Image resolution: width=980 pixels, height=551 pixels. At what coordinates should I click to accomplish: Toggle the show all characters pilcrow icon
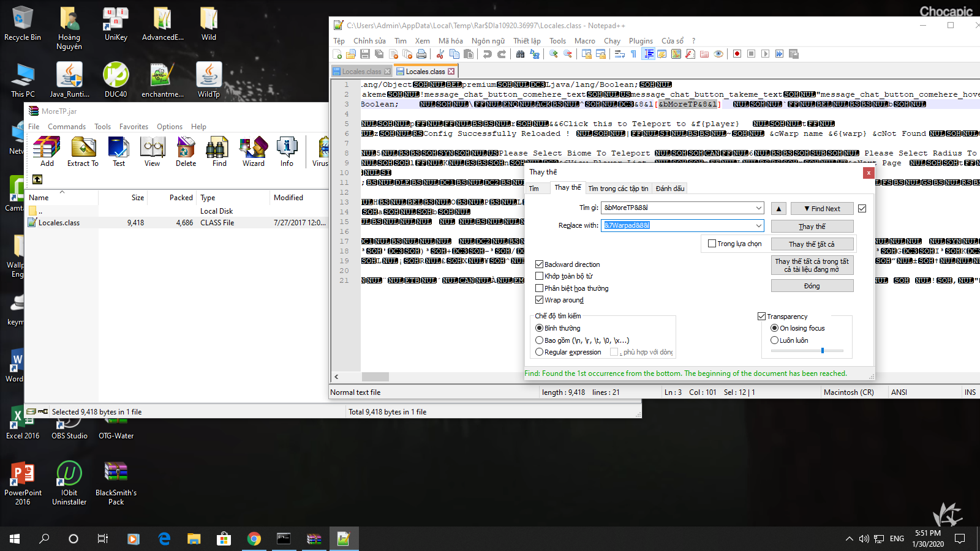click(x=633, y=54)
